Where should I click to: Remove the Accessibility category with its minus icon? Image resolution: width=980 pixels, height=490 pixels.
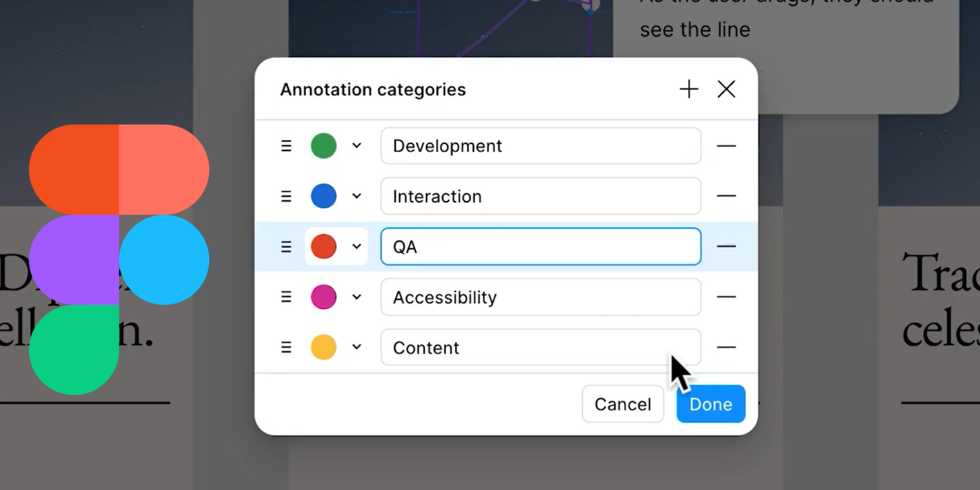pyautogui.click(x=727, y=297)
